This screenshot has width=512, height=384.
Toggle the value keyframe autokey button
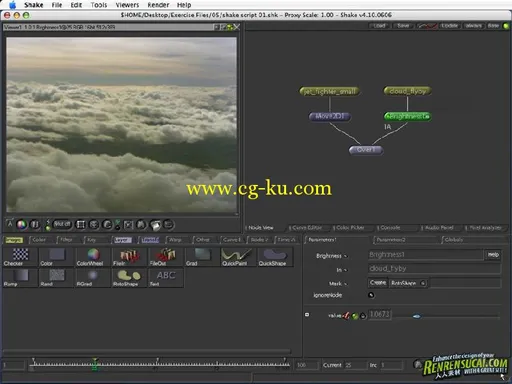click(x=355, y=315)
